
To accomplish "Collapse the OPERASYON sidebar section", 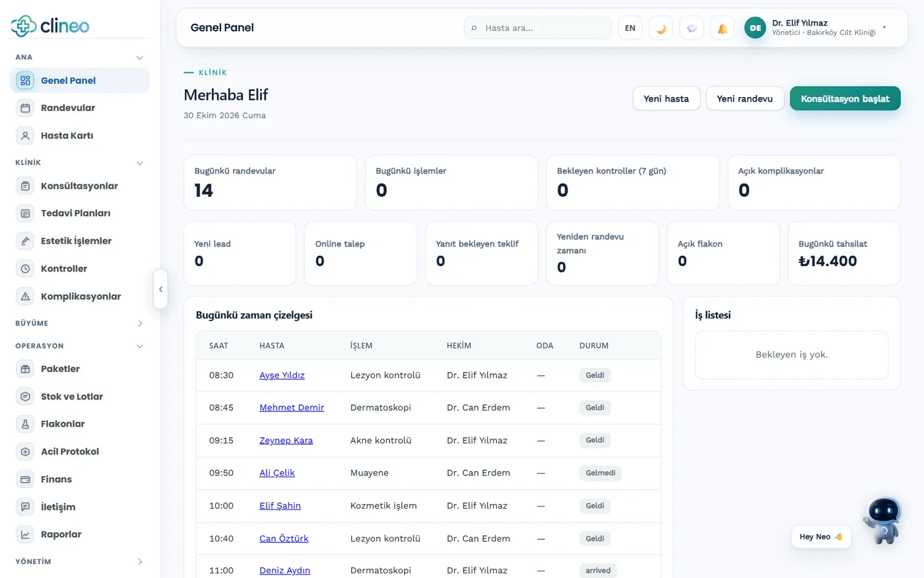I will tap(139, 346).
